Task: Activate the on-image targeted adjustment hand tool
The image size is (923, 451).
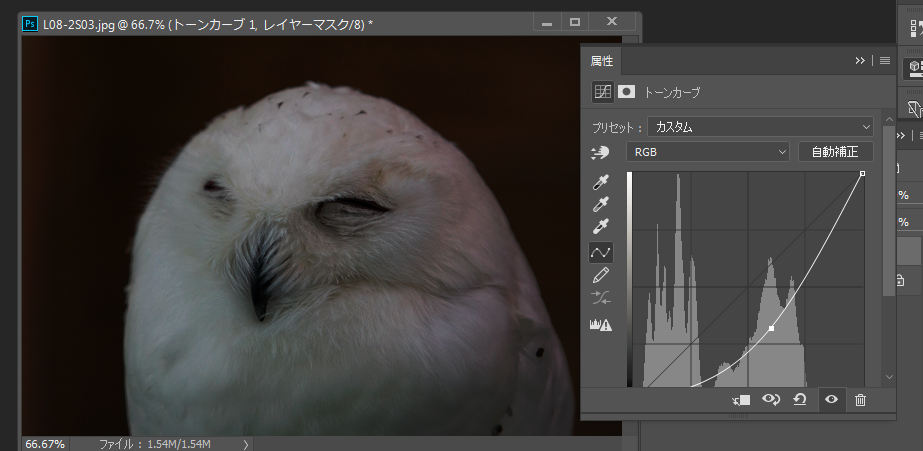Action: [x=601, y=152]
